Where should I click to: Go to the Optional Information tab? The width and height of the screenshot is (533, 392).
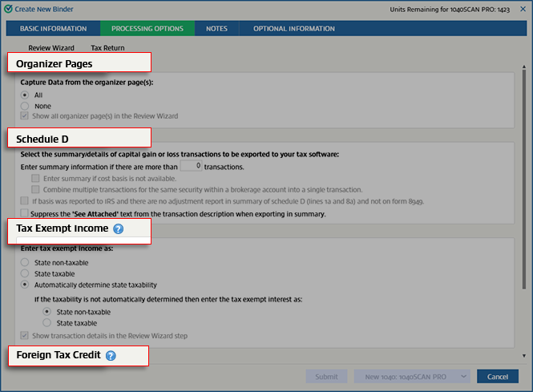point(294,29)
